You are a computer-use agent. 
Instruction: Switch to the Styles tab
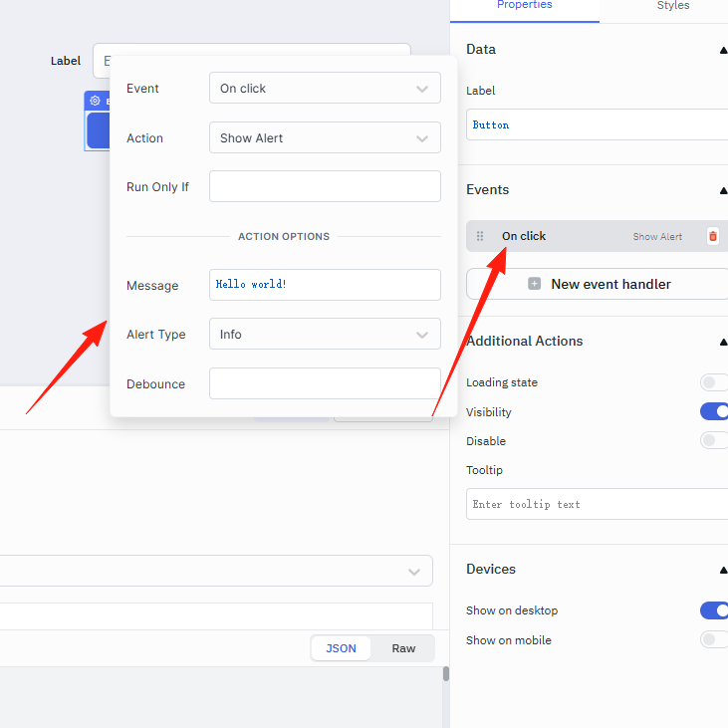click(673, 7)
